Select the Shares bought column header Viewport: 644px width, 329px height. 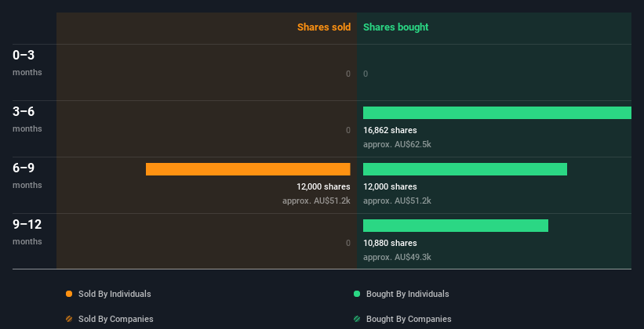coord(396,27)
